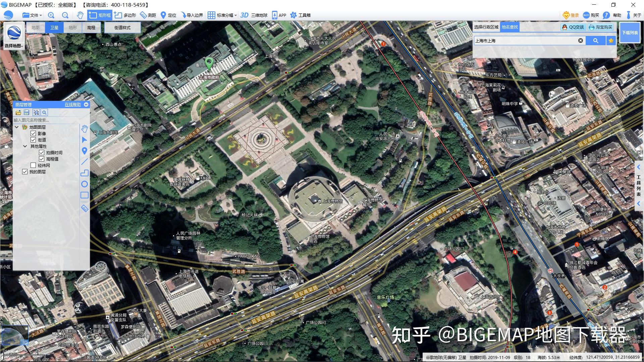The height and width of the screenshot is (362, 644).
Task: Select the placemark pin drawing tool
Action: pyautogui.click(x=85, y=151)
